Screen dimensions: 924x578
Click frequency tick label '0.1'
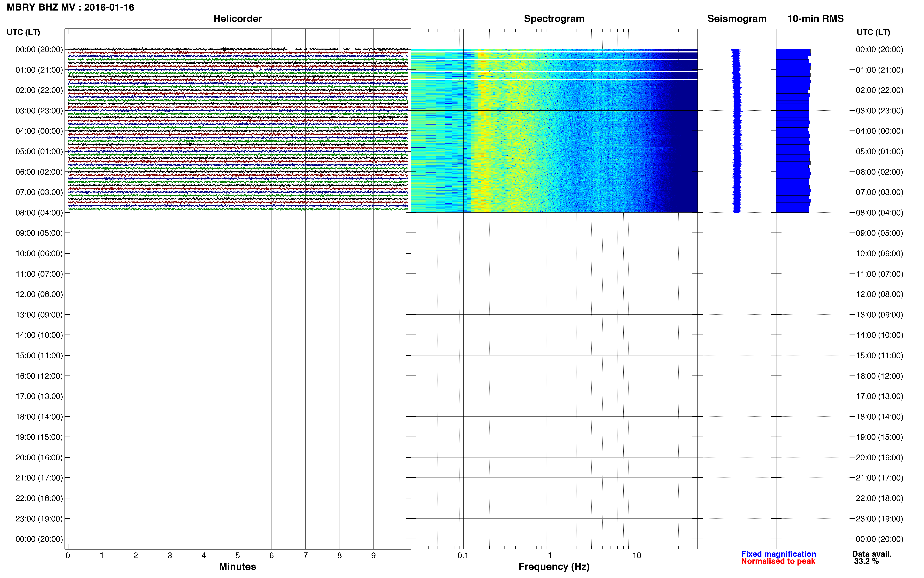tap(463, 556)
